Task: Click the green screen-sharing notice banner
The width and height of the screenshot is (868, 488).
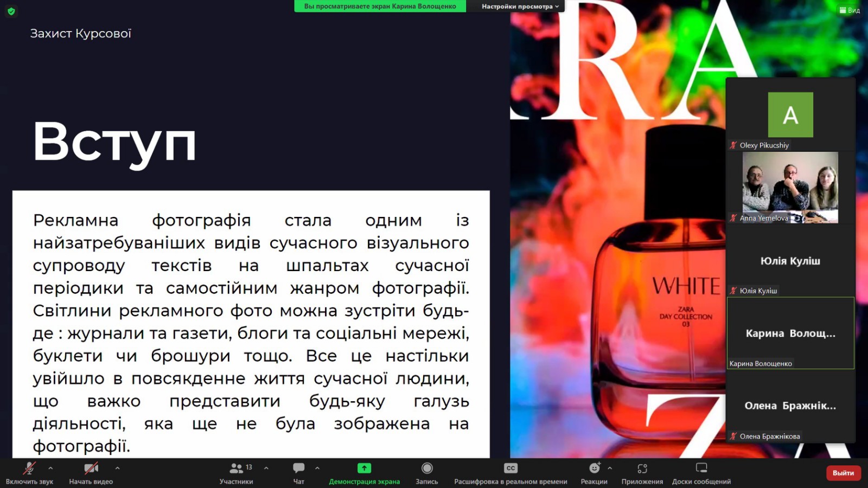Action: click(x=380, y=7)
